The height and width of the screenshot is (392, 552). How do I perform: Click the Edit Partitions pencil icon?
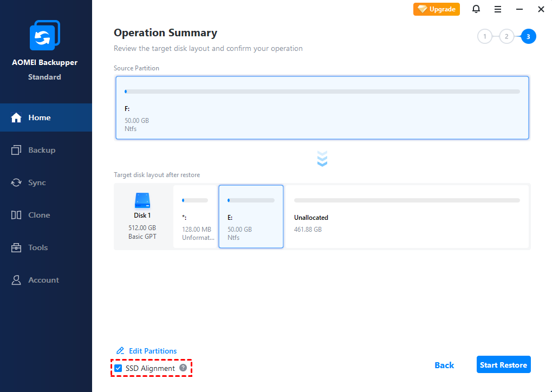(x=120, y=351)
